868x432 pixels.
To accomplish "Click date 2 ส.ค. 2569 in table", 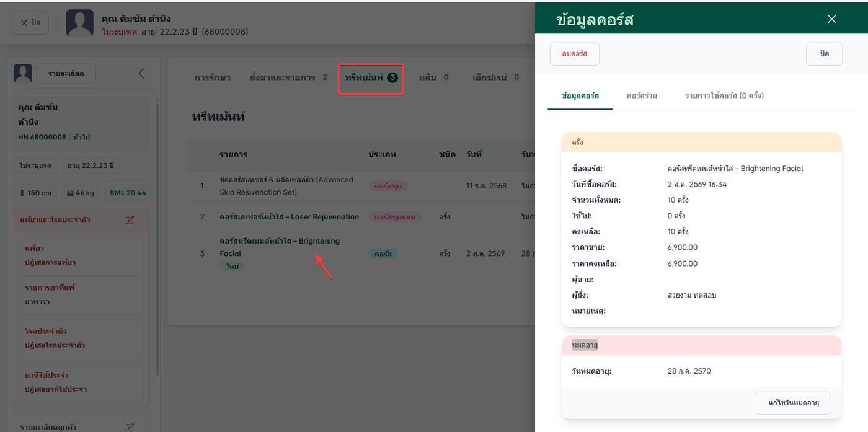I will click(x=485, y=253).
